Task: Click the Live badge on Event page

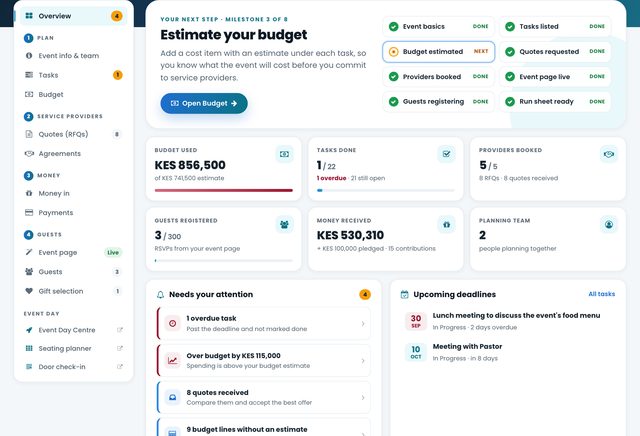Action: 113,252
